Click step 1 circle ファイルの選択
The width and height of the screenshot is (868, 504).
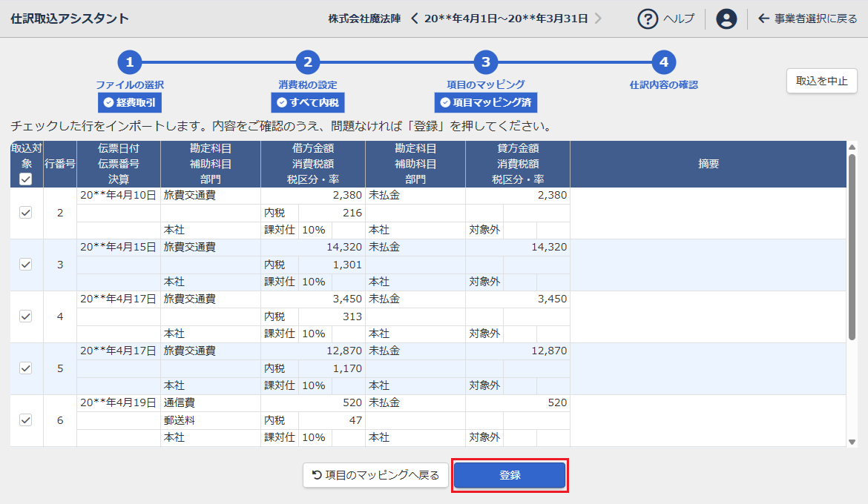tap(130, 62)
